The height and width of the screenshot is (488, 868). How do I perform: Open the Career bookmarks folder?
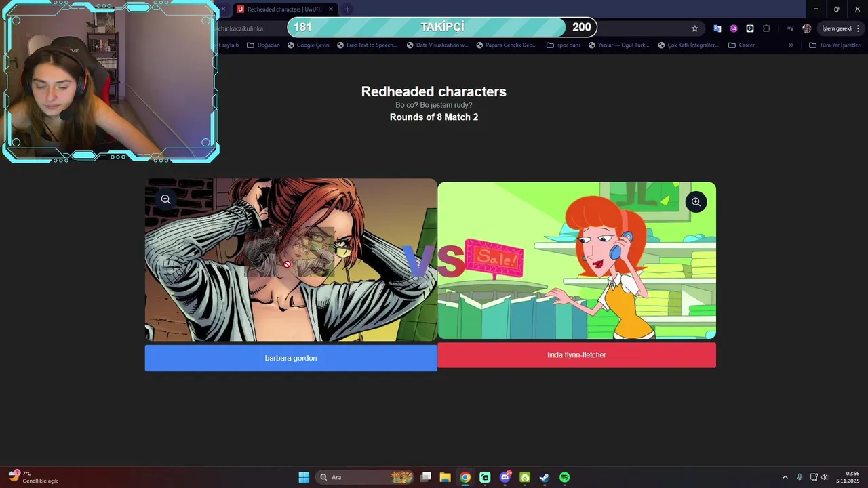coord(741,45)
